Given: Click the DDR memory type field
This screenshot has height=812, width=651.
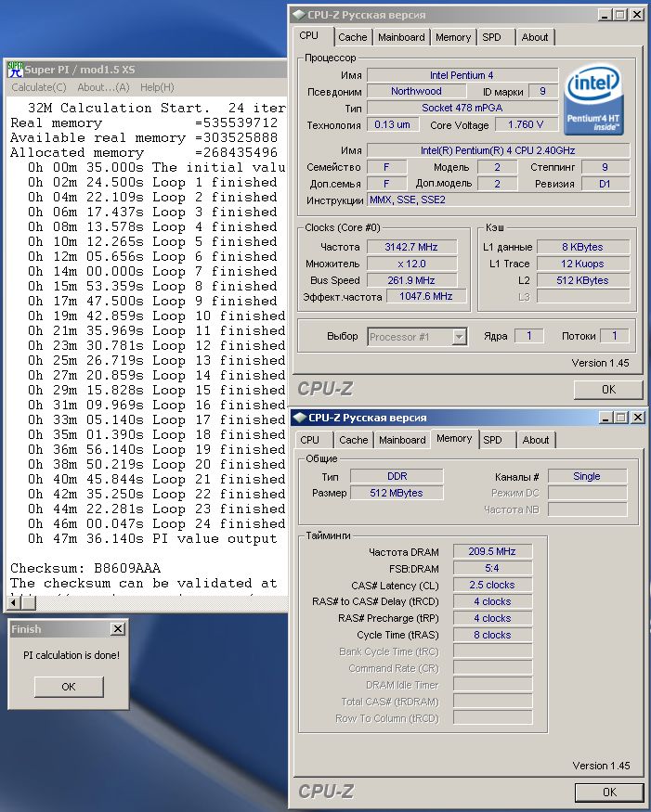Looking at the screenshot, I should (x=397, y=476).
